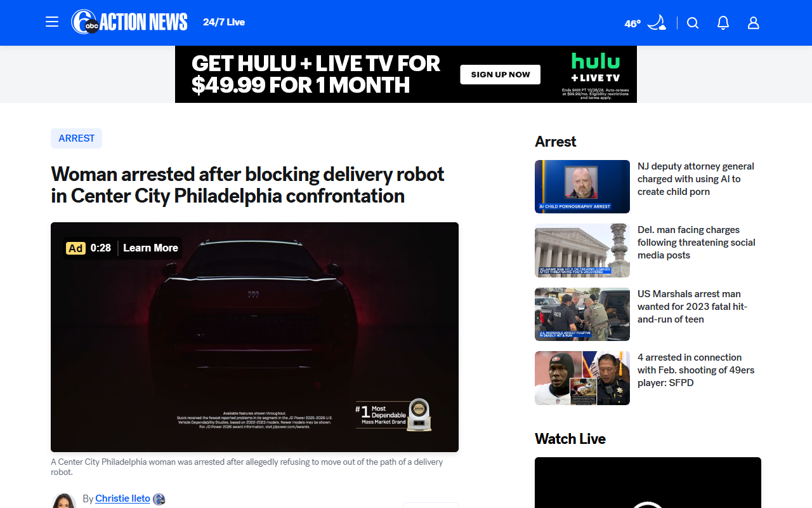This screenshot has width=812, height=508.
Task: Click the Arrest sidebar section heading
Action: pyautogui.click(x=556, y=142)
